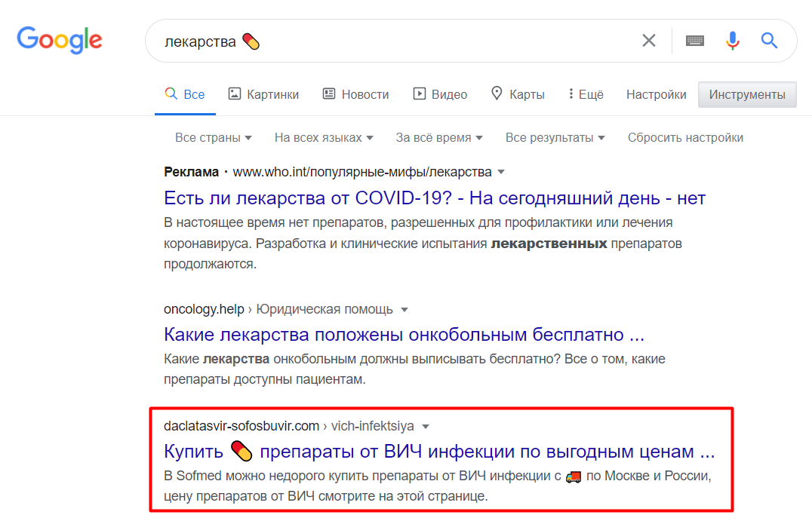Viewport: 812px width, 524px height.
Task: Open the on-screen keyboard icon
Action: tap(695, 41)
